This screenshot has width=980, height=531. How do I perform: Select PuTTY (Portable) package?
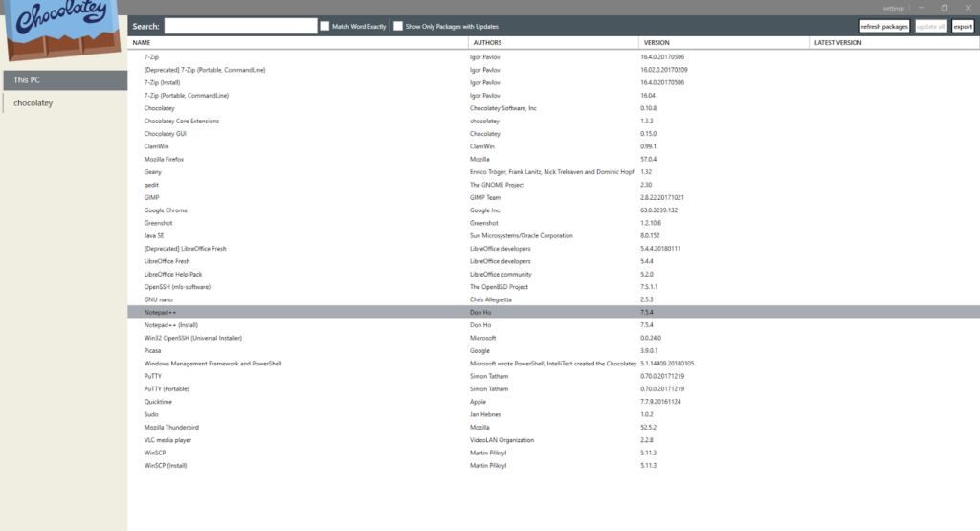554,389
